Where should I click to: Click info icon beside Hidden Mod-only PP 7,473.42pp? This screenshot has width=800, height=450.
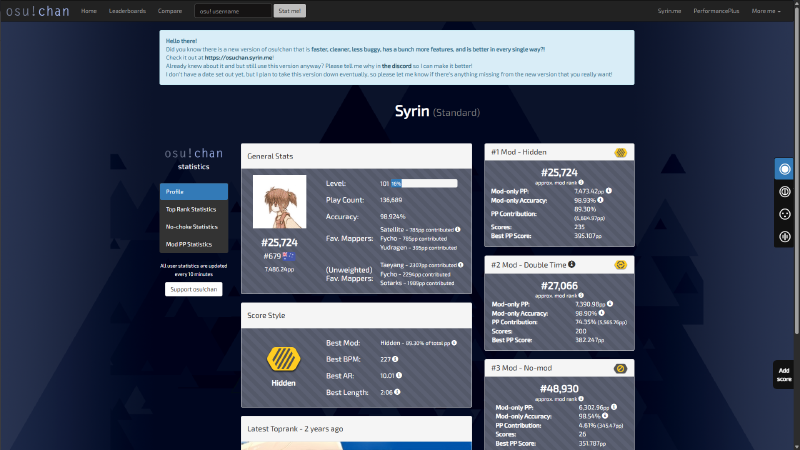(x=609, y=191)
